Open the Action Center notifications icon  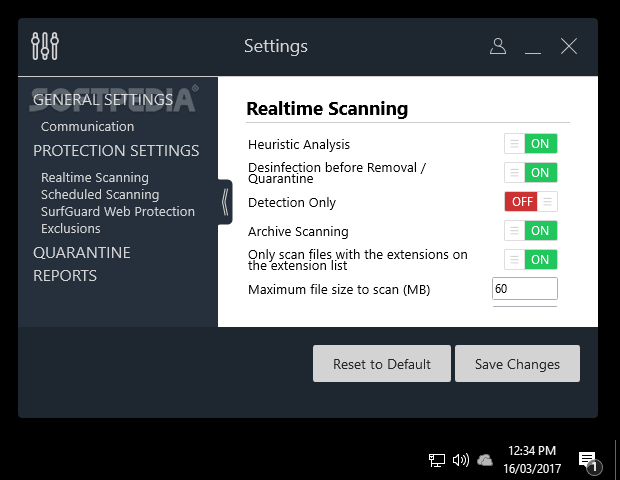[x=590, y=462]
